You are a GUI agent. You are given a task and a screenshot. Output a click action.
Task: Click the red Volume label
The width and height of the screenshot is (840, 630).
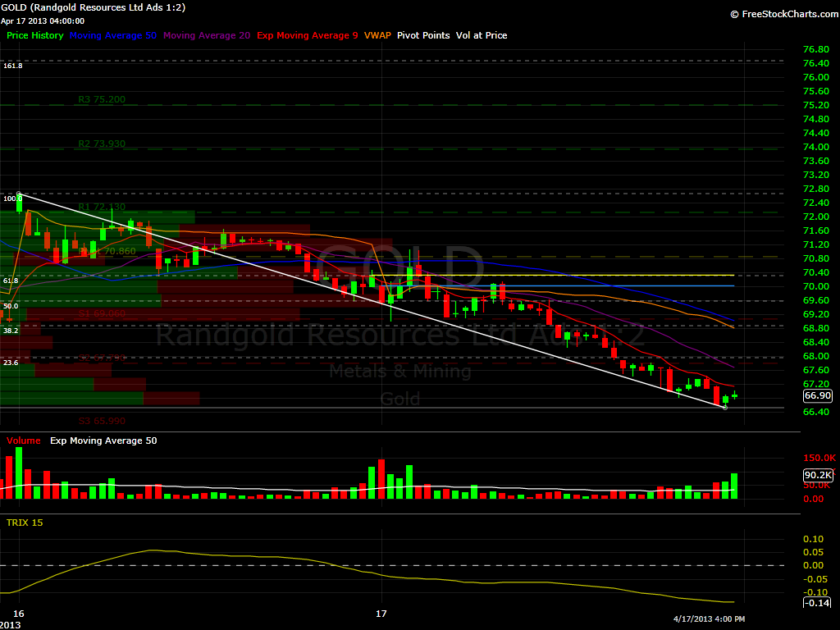[24, 441]
